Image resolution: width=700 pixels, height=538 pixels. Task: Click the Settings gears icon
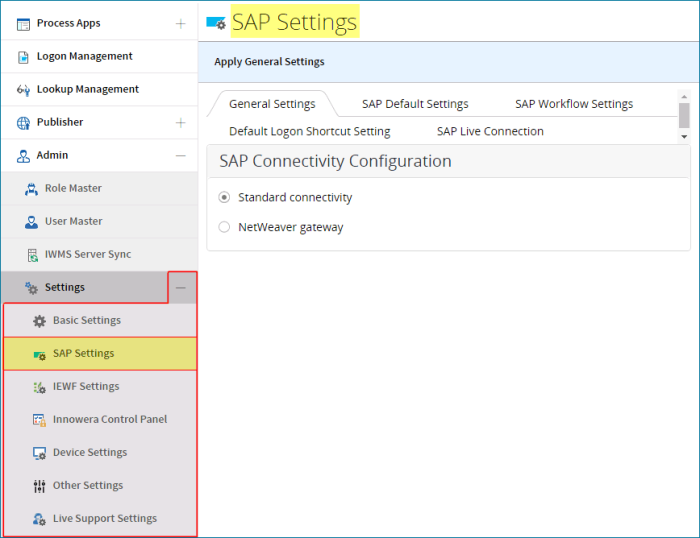pyautogui.click(x=31, y=288)
